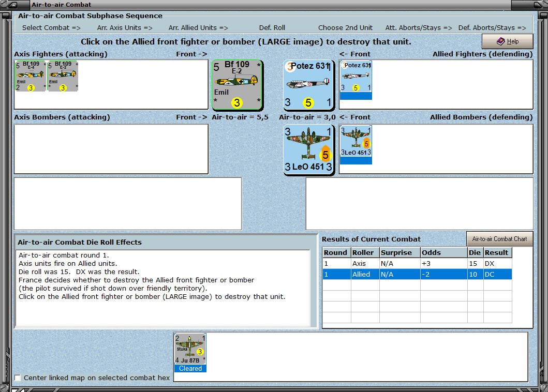This screenshot has height=392, width=548.
Task: Click the Select Combat subphase step
Action: (51, 27)
